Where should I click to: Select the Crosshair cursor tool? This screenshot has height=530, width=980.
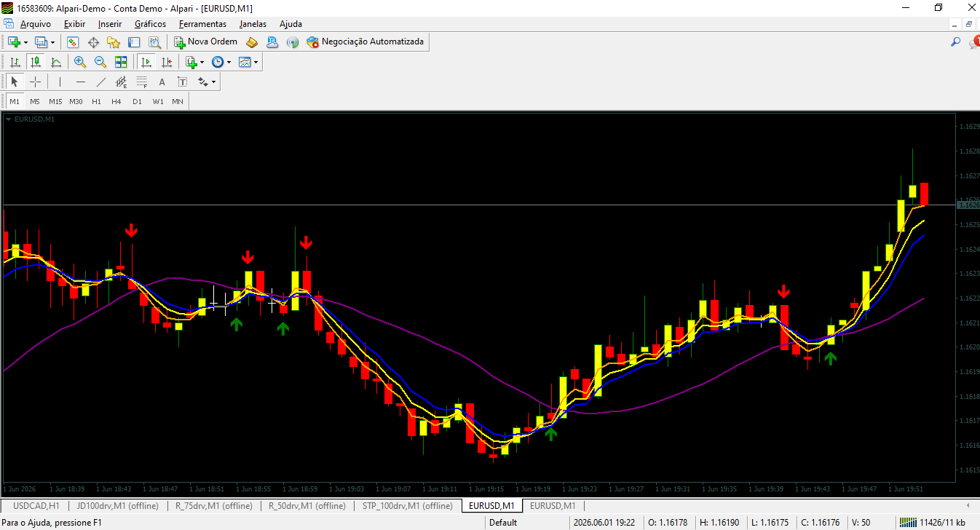click(x=35, y=82)
